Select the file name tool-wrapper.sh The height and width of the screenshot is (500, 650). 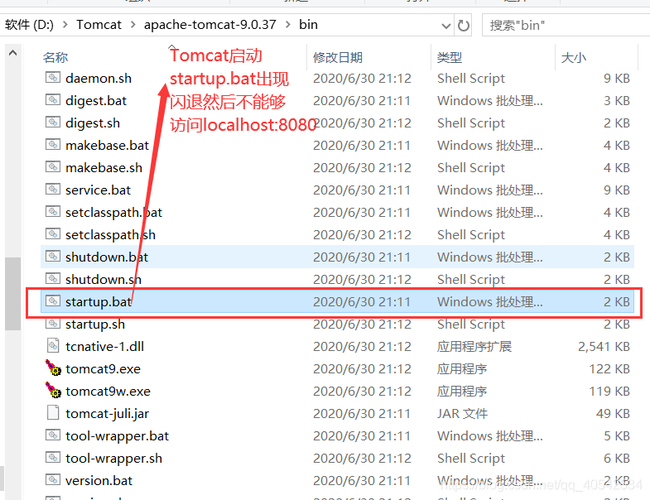pyautogui.click(x=114, y=459)
